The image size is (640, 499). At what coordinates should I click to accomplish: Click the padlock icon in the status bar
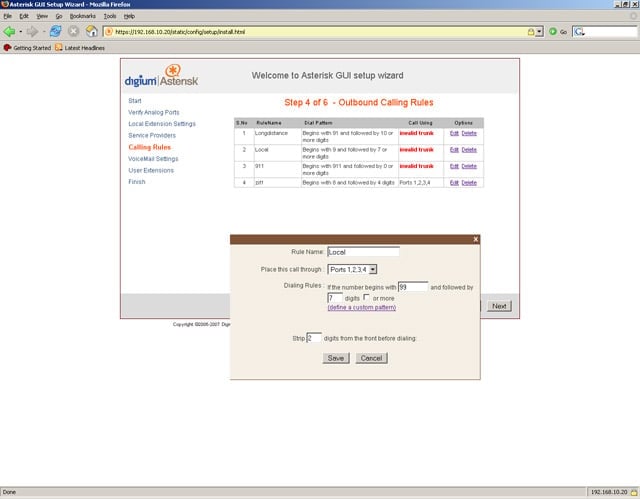click(634, 492)
